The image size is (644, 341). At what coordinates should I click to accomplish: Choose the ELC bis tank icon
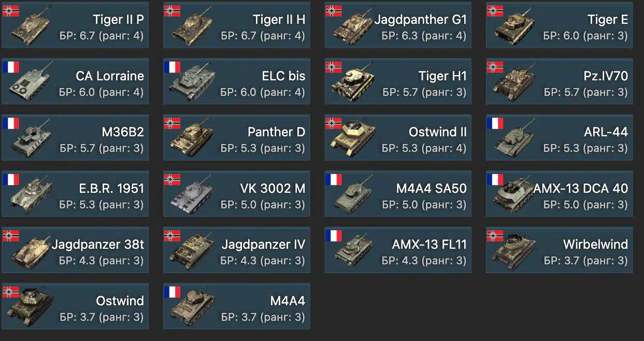point(192,83)
